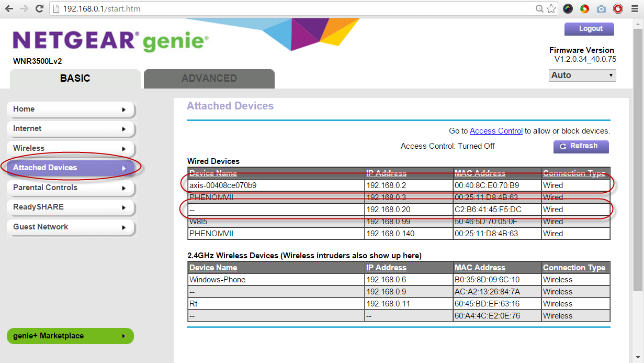
Task: Click the page vertical scrollbar thumb
Action: click(x=638, y=160)
